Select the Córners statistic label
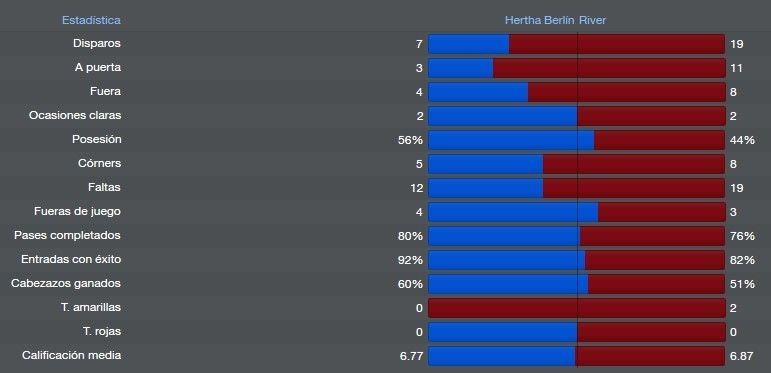Screen dimensions: 771x373 pyautogui.click(x=99, y=163)
